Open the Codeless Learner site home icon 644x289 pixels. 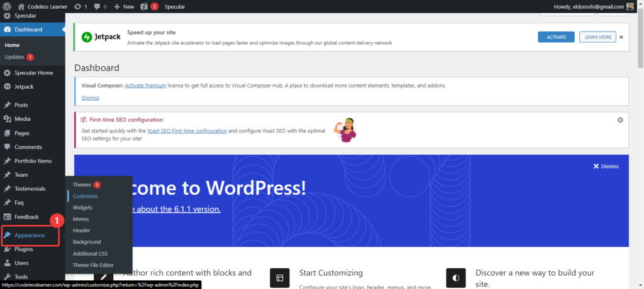(21, 6)
